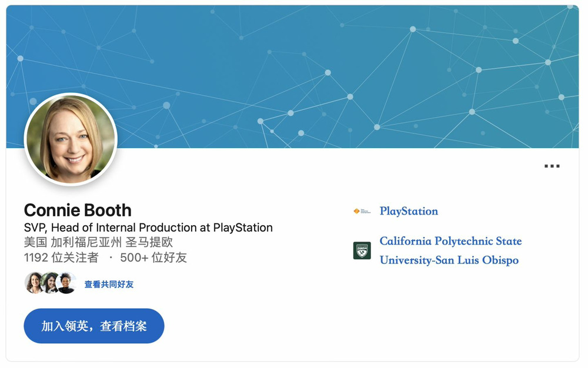This screenshot has height=368, width=588.
Task: Click the location text 美国 加利福尼亚州 圣马提欧
Action: [98, 242]
